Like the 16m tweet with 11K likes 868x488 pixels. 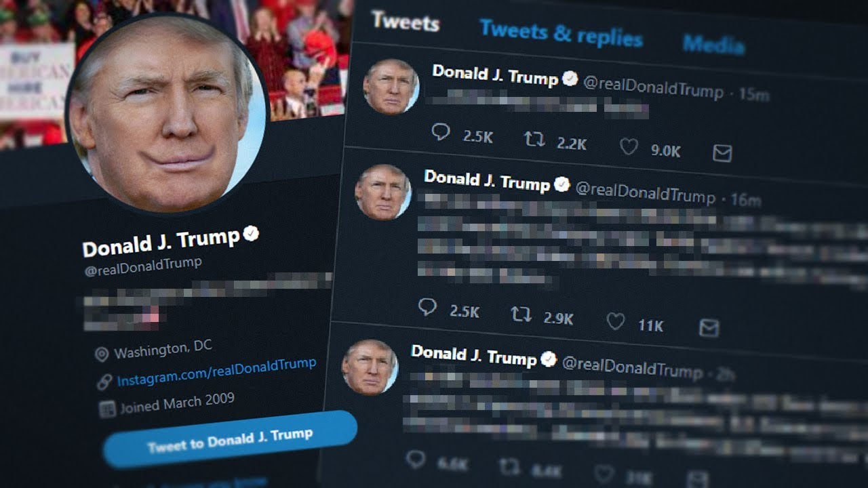point(615,321)
